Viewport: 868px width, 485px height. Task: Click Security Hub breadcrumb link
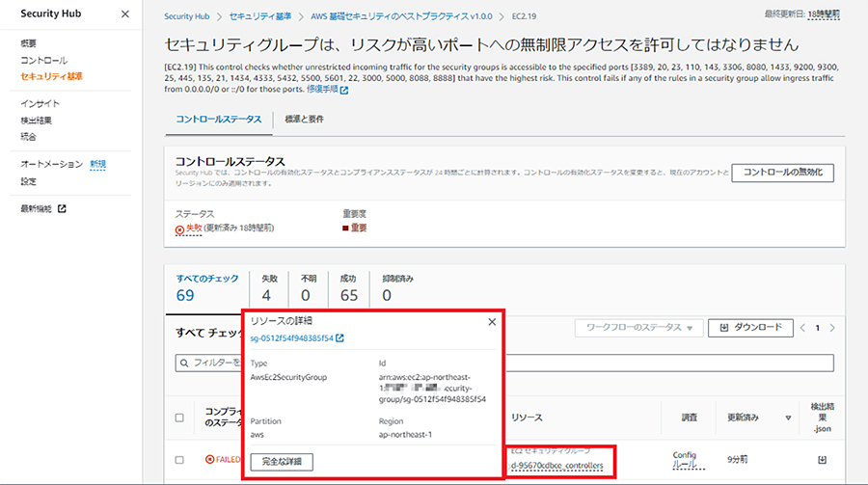[x=186, y=16]
